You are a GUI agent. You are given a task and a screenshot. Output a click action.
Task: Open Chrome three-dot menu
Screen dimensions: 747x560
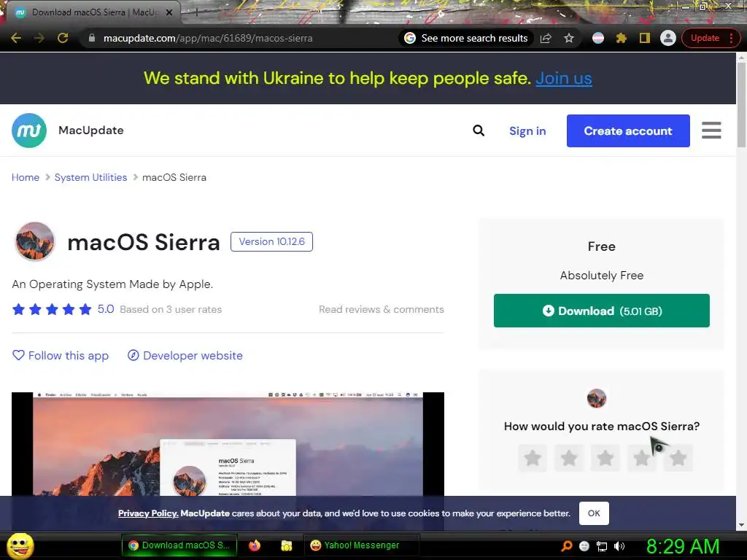pos(731,38)
